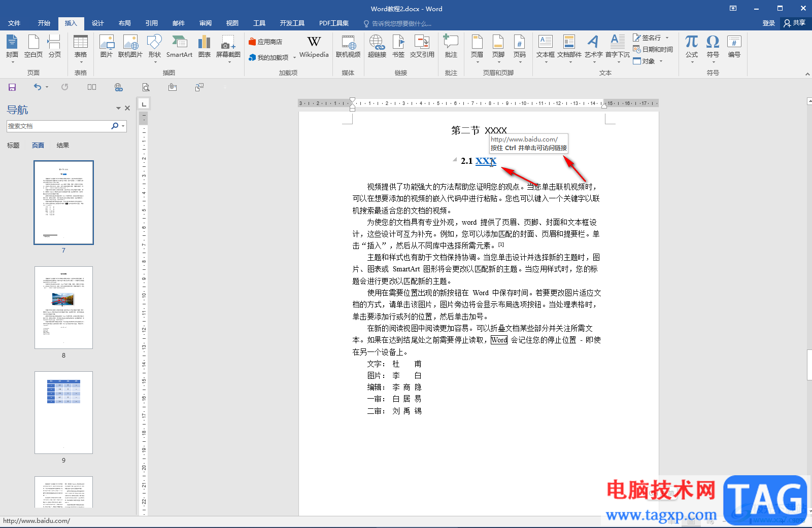Open the Footer (页脚) menu

pos(498,48)
